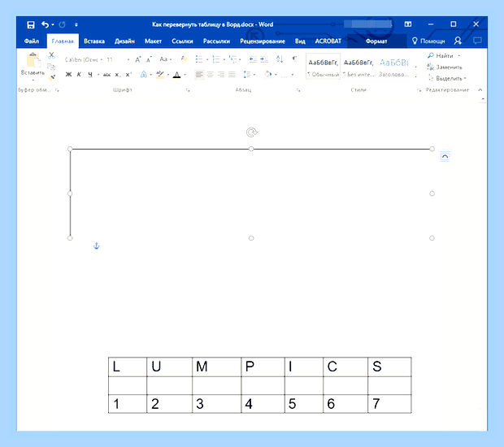Toggle left text alignment

[199, 75]
